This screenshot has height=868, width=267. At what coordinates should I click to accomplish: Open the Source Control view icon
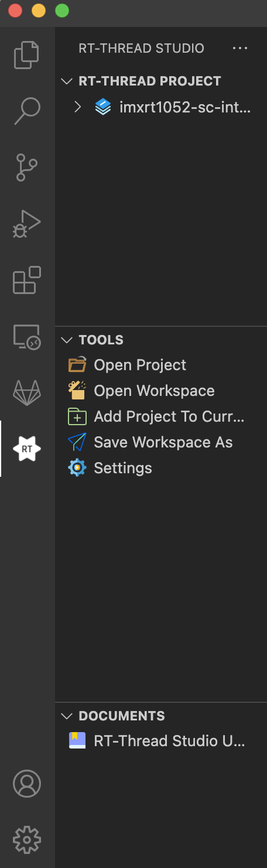27,168
